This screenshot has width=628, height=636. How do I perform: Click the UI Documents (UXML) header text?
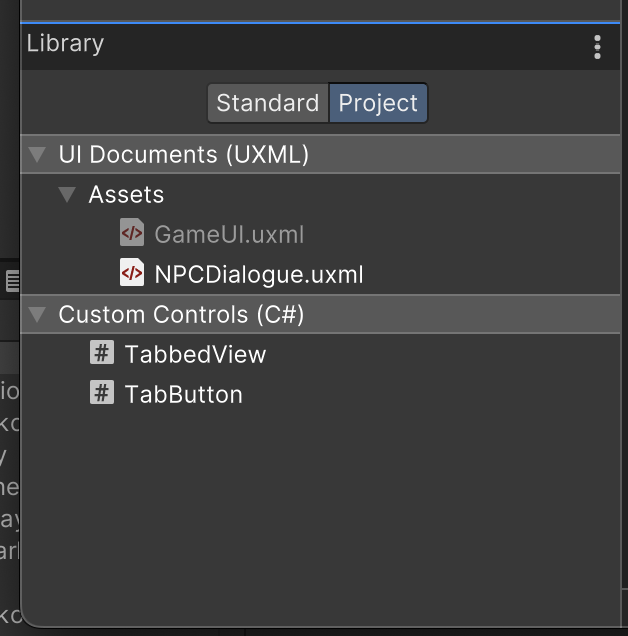pos(183,155)
